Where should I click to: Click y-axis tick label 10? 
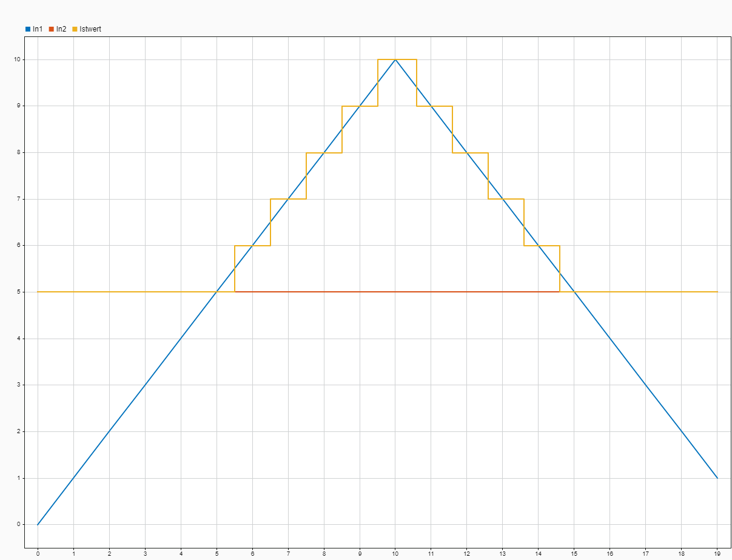18,59
